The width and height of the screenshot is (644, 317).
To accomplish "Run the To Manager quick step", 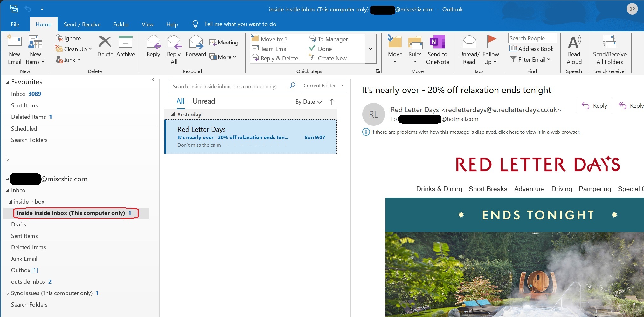I will tap(328, 39).
